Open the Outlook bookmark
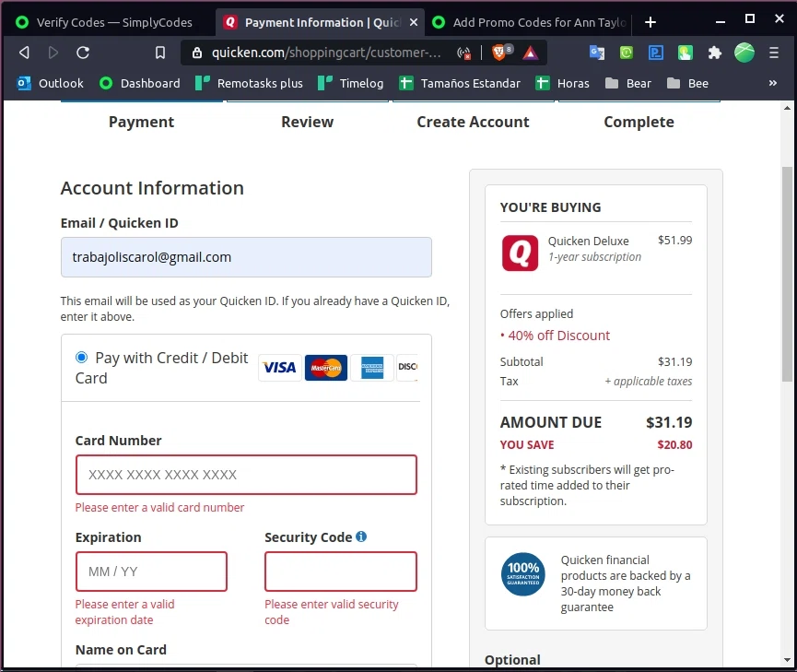 point(52,83)
